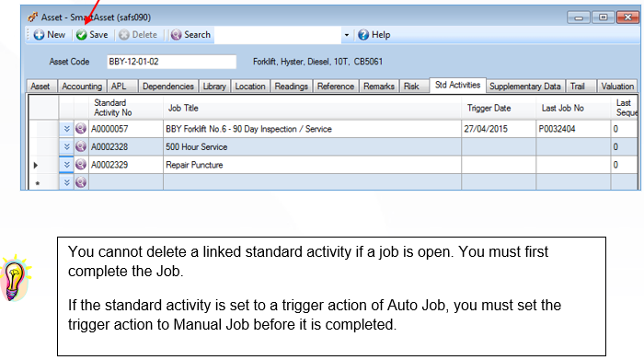
Task: Go to the Dependencies tab
Action: point(168,87)
